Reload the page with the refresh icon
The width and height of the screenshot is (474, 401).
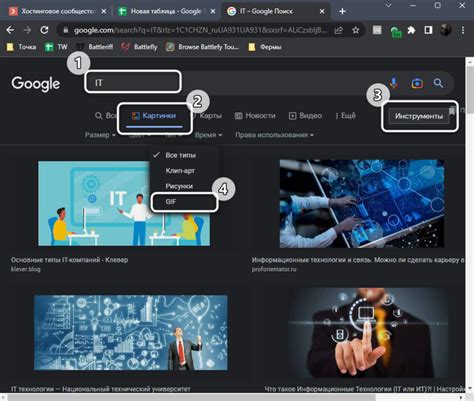tap(44, 30)
